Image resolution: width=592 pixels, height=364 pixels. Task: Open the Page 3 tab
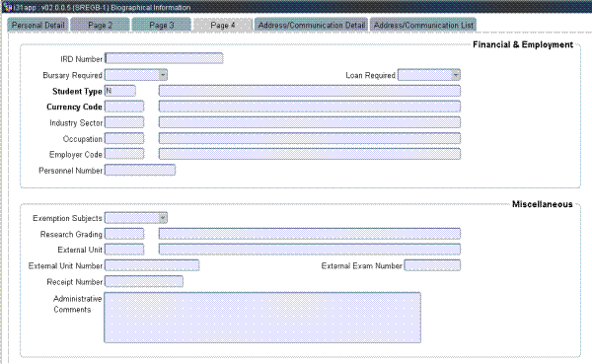pos(161,25)
